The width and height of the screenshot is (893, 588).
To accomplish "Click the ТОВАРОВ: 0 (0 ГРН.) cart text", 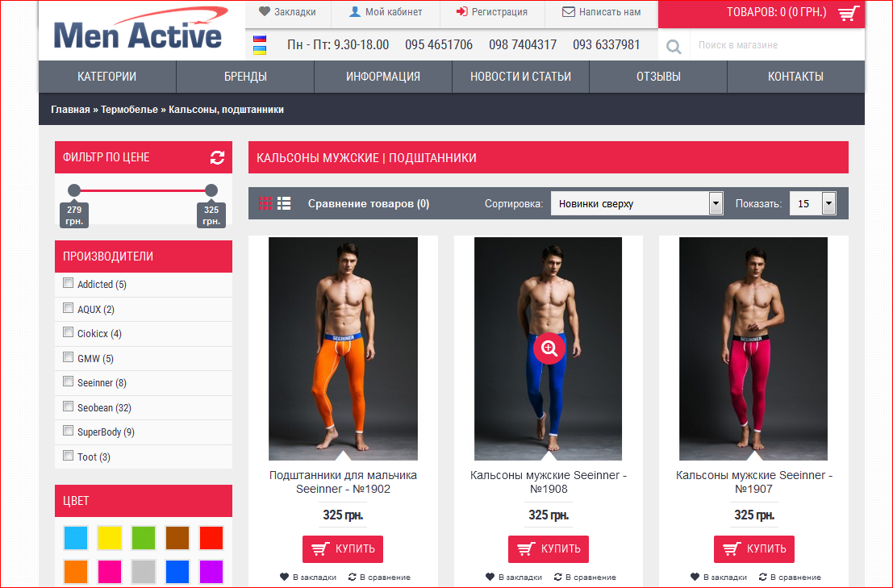I will tap(776, 12).
